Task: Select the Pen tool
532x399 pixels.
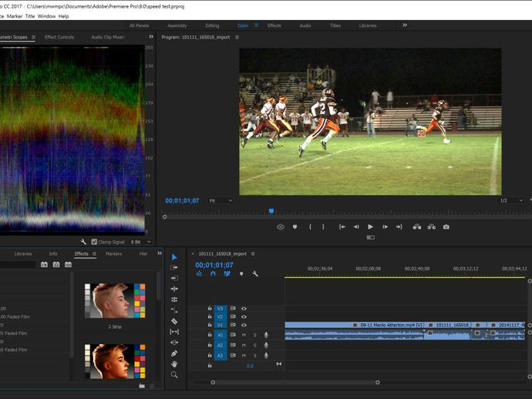Action: (174, 353)
